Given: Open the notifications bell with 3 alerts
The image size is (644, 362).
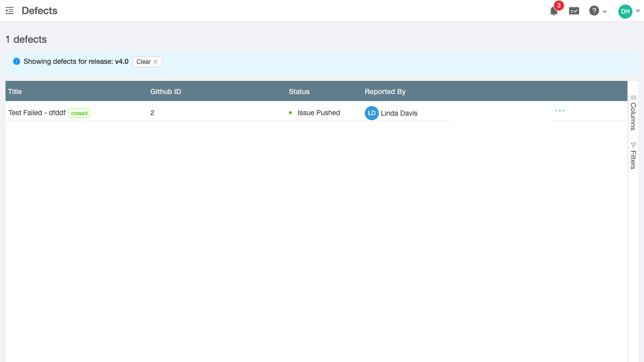Looking at the screenshot, I should tap(553, 11).
